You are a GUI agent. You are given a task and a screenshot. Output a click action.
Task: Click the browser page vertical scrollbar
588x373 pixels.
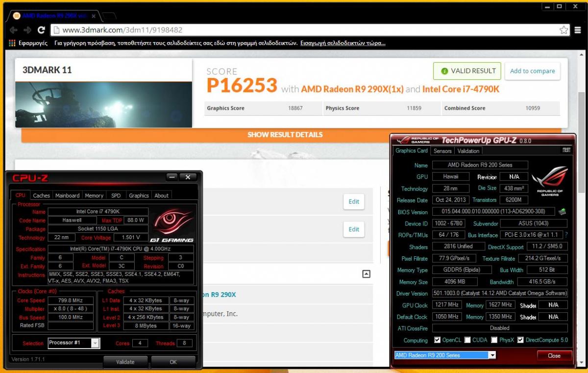582,142
